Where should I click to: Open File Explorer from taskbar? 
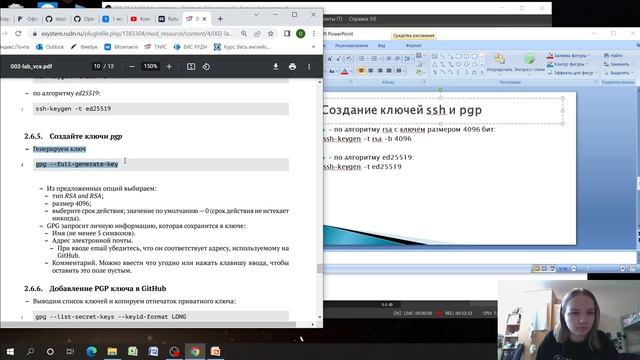click(112, 351)
